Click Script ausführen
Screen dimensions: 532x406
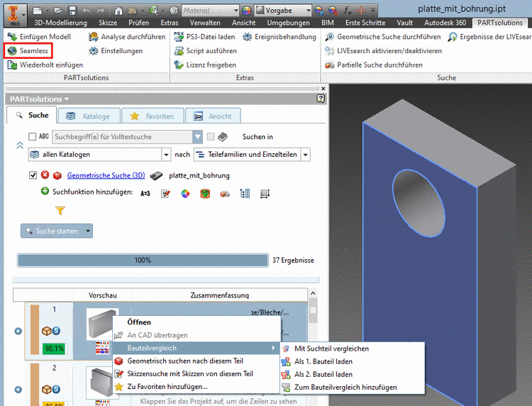click(205, 51)
